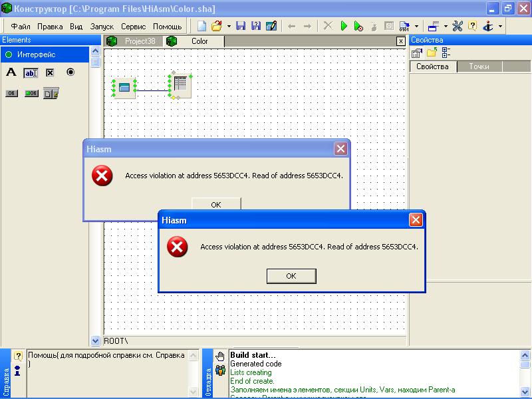Screen dimensions: 532x399
Task: Select the Edit text field element
Action: coord(31,73)
